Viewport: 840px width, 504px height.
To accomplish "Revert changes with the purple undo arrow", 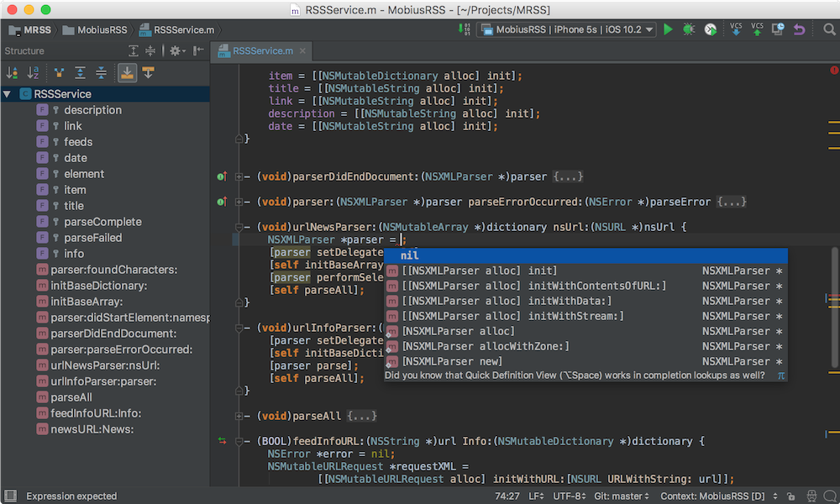I will (x=799, y=29).
